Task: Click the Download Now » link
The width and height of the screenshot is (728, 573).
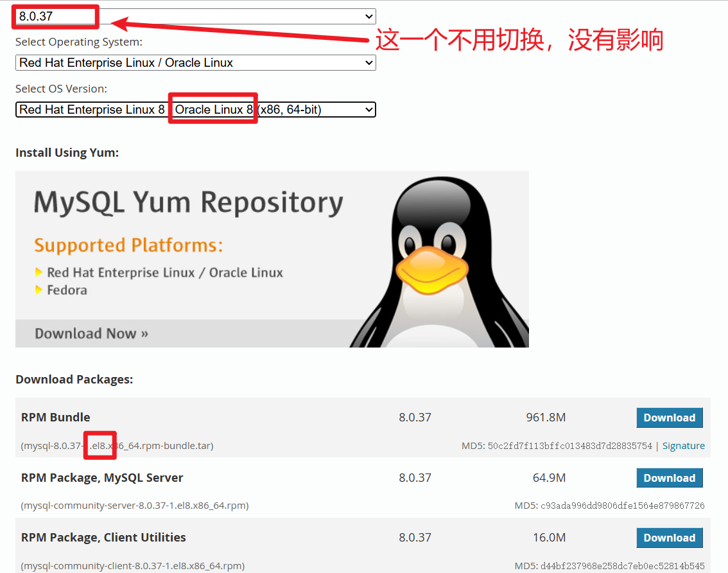Action: tap(91, 333)
